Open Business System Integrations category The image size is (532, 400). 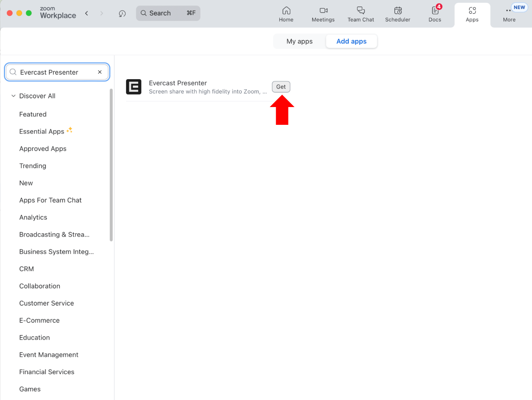point(56,252)
